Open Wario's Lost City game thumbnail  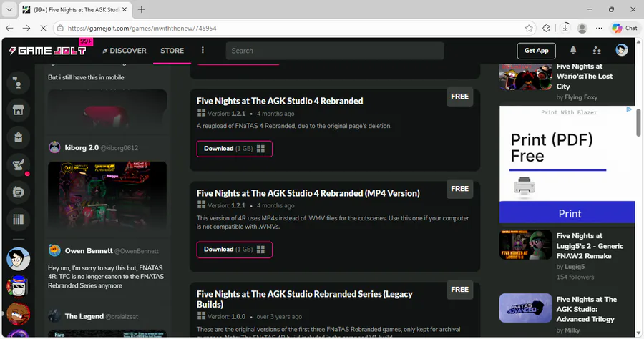(x=525, y=77)
